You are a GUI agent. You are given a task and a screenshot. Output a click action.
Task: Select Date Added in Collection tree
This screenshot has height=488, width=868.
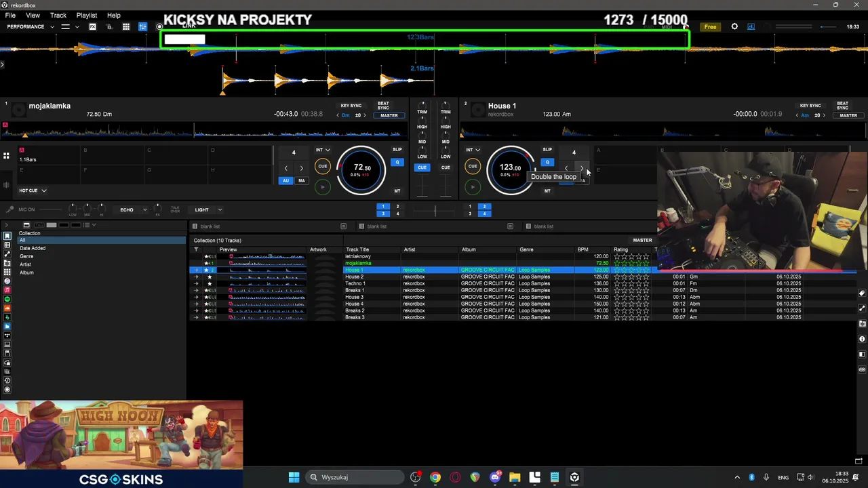coord(33,248)
